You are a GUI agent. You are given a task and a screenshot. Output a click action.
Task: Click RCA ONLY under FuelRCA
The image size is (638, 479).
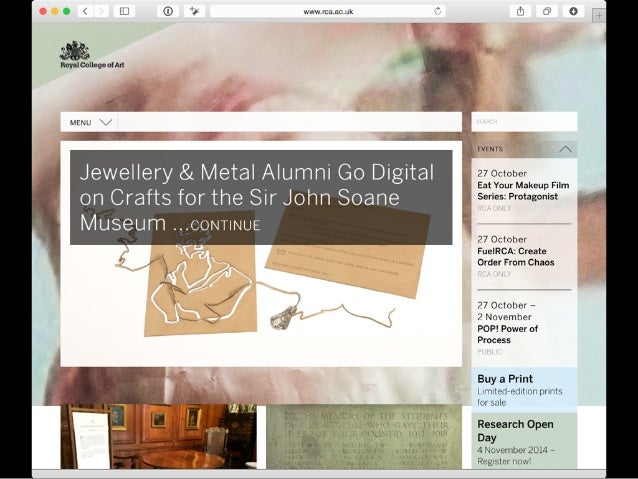click(494, 274)
